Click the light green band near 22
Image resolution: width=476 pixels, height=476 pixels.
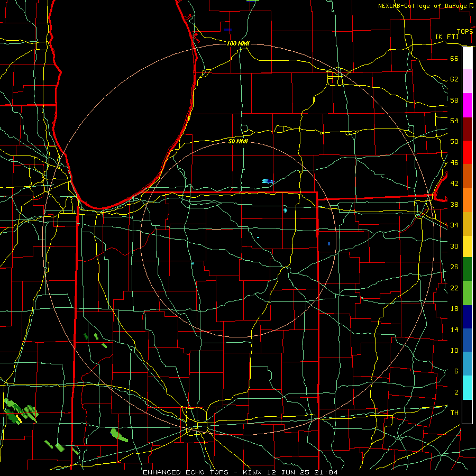coord(467,293)
